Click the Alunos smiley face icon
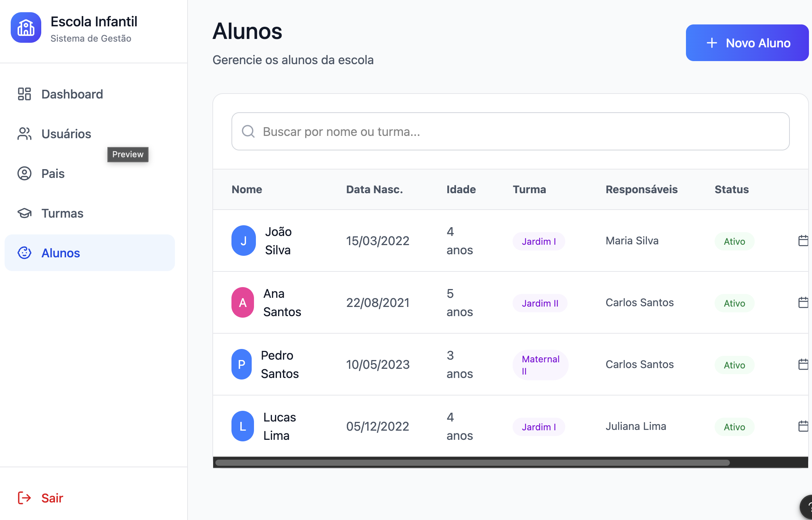Image resolution: width=812 pixels, height=520 pixels. 24,253
